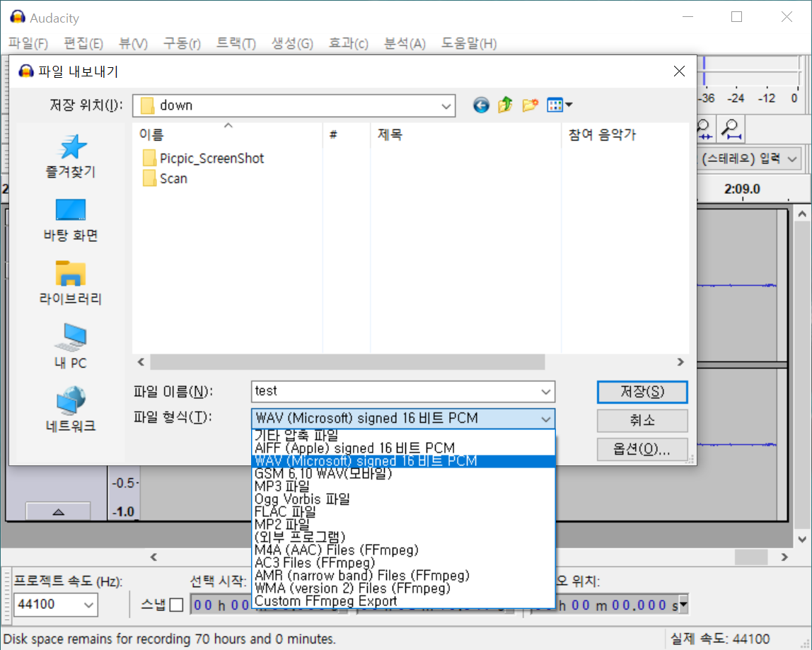Click file list scroll right arrow
Image resolution: width=812 pixels, height=650 pixels.
tap(680, 362)
